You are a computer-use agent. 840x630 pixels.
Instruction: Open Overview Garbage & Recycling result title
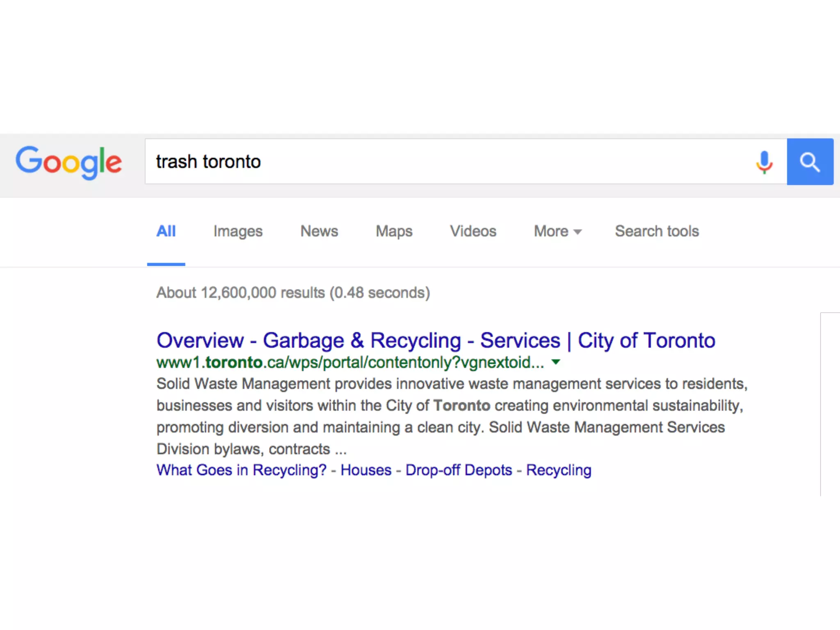[436, 340]
